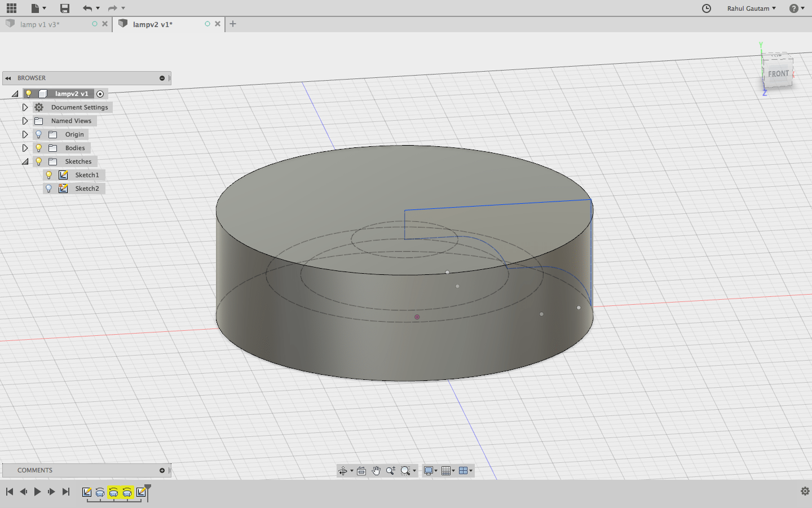Undo the last action

point(87,8)
